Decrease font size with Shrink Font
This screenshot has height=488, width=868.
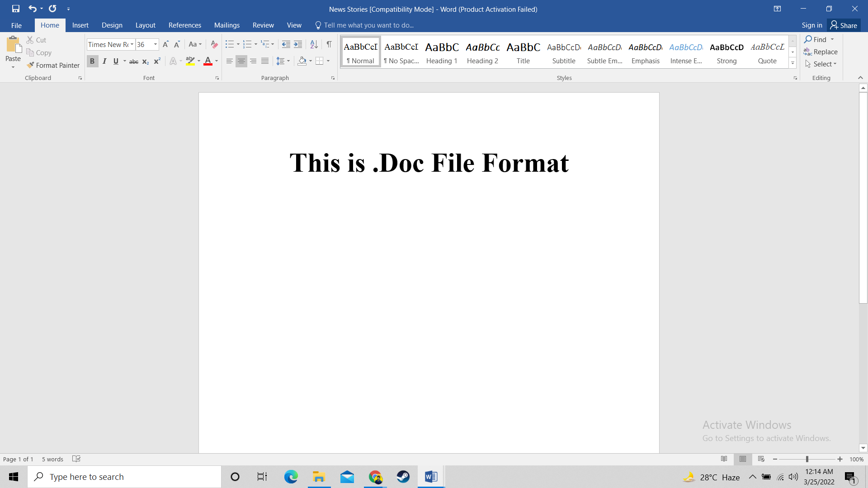tap(177, 44)
